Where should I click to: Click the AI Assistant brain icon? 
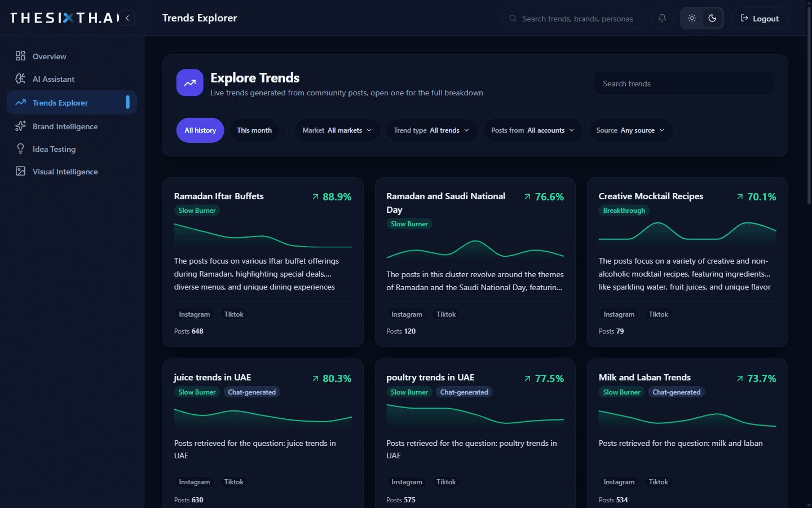[20, 78]
